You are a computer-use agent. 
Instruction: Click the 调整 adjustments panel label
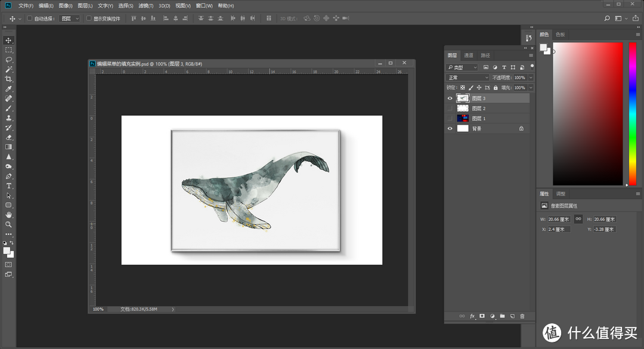pyautogui.click(x=561, y=193)
